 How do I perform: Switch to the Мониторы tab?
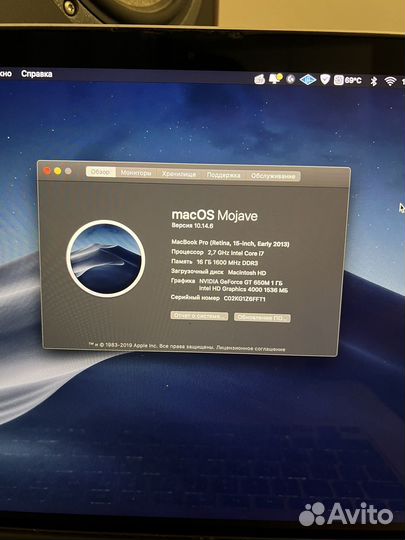click(136, 173)
